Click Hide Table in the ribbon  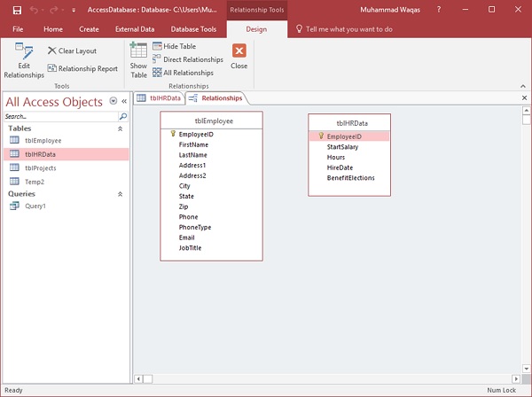(179, 46)
